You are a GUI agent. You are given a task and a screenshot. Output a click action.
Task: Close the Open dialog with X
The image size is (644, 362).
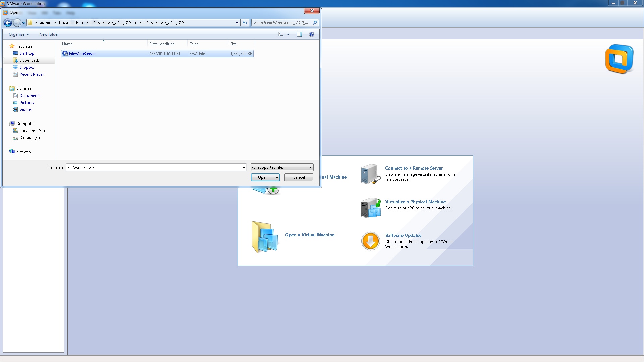312,11
